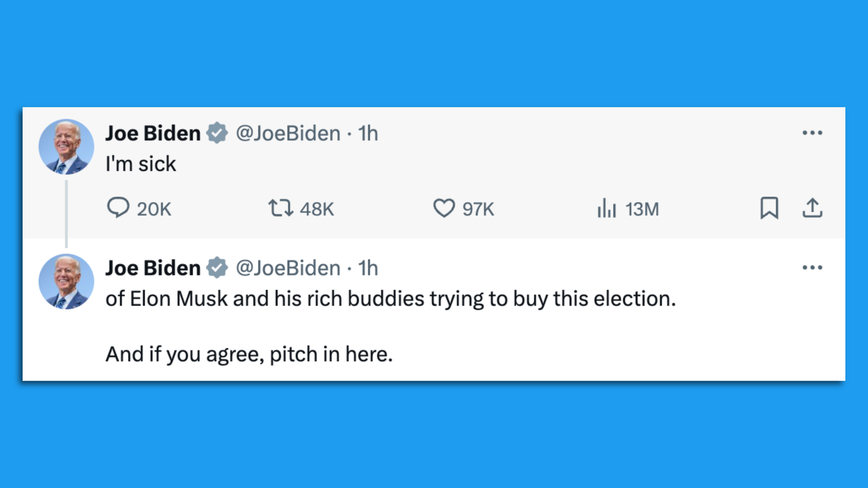The width and height of the screenshot is (868, 488).
Task: Open the "pitch in here" tweet text
Action: click(249, 354)
